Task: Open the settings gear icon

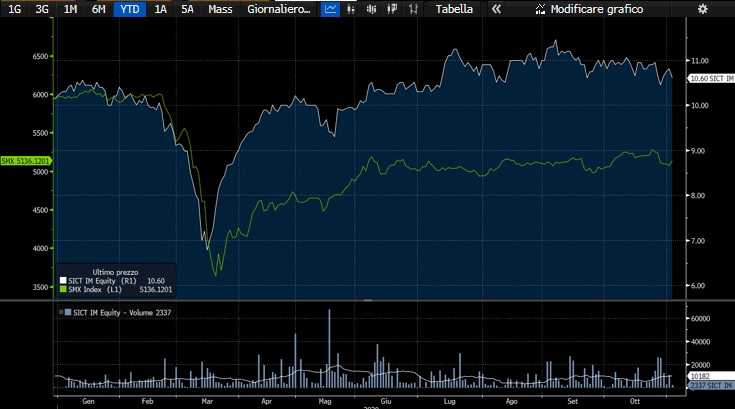Action: (x=702, y=9)
